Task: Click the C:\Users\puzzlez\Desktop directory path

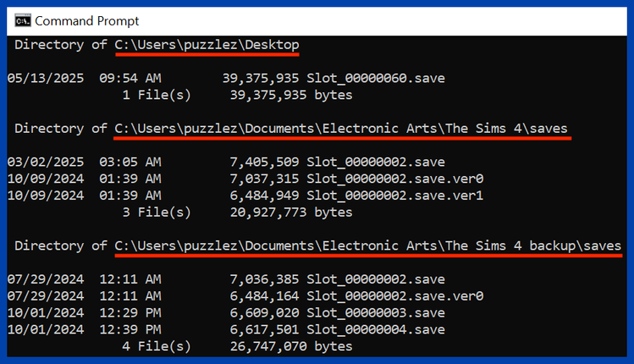Action: coord(207,44)
